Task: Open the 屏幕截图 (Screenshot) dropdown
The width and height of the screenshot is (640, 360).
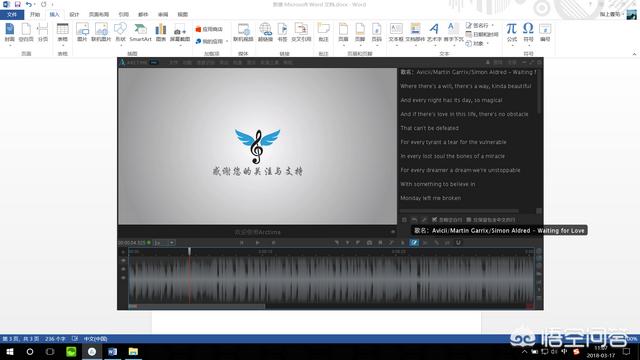Action: 180,33
